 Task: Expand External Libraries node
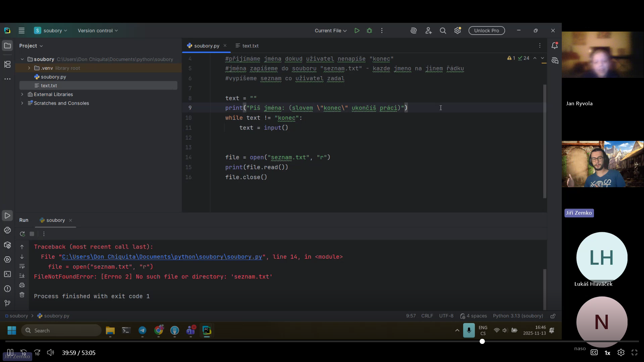pyautogui.click(x=22, y=95)
